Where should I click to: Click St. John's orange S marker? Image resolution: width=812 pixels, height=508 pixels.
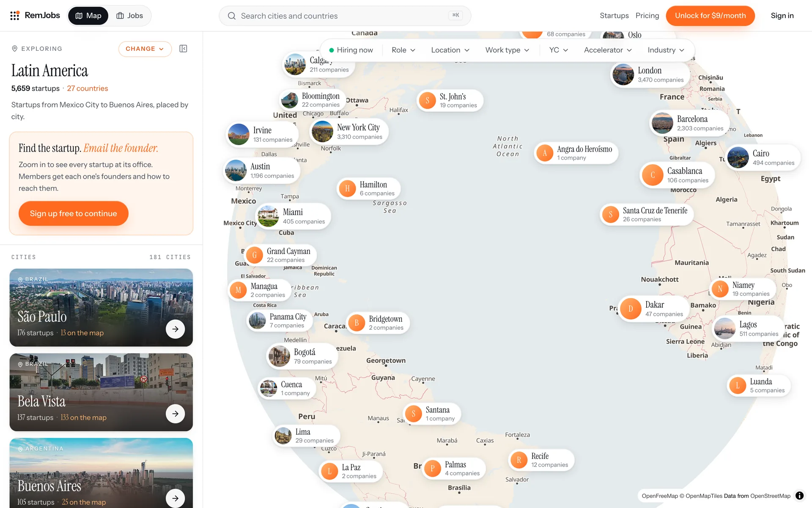428,101
